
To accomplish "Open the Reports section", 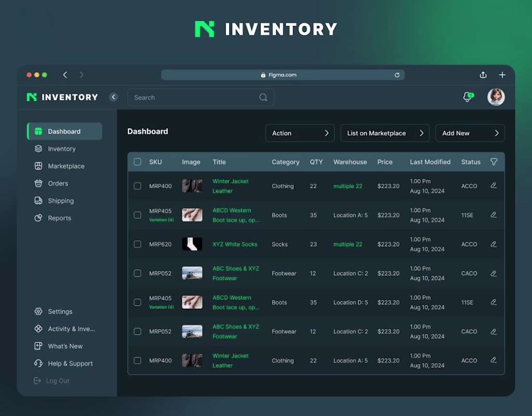I will (59, 218).
